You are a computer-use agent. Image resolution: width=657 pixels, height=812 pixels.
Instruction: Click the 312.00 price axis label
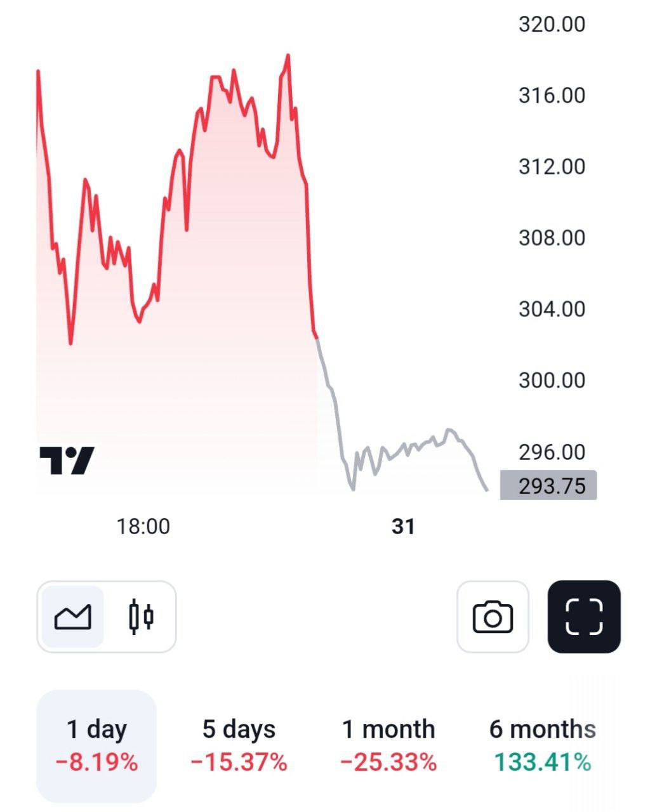pos(552,167)
